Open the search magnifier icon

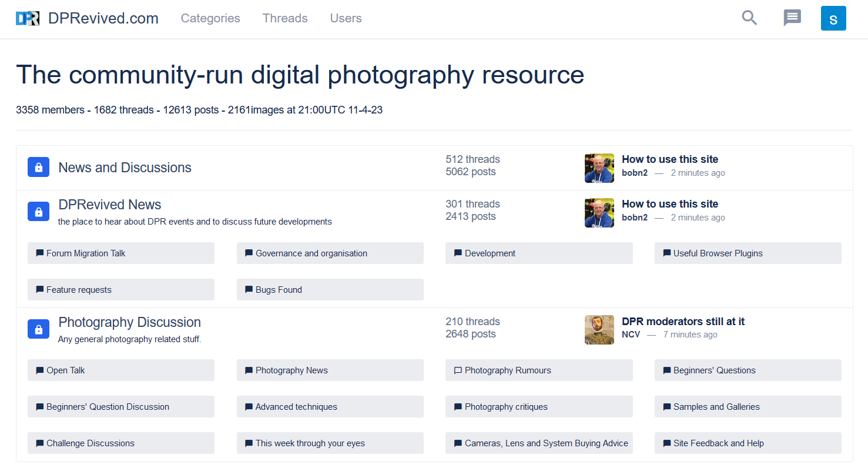pyautogui.click(x=749, y=18)
